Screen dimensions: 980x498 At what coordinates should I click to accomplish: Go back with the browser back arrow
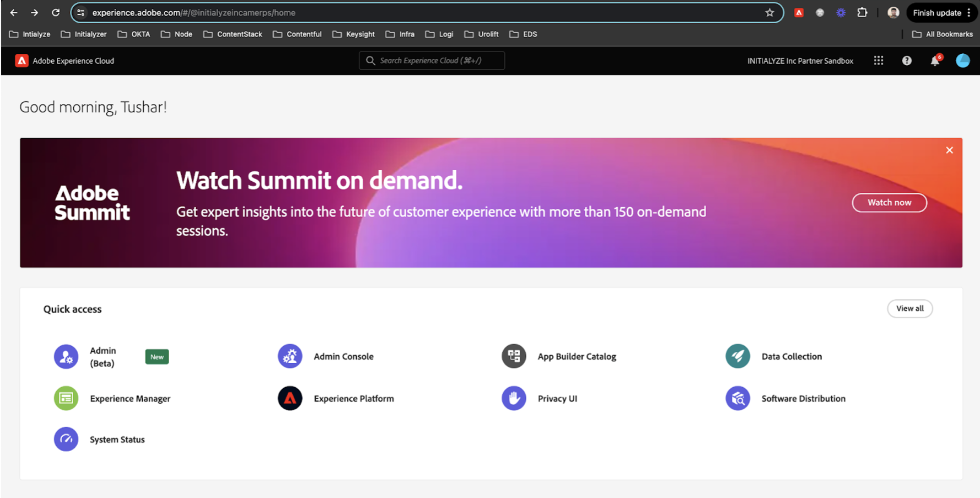(x=14, y=13)
